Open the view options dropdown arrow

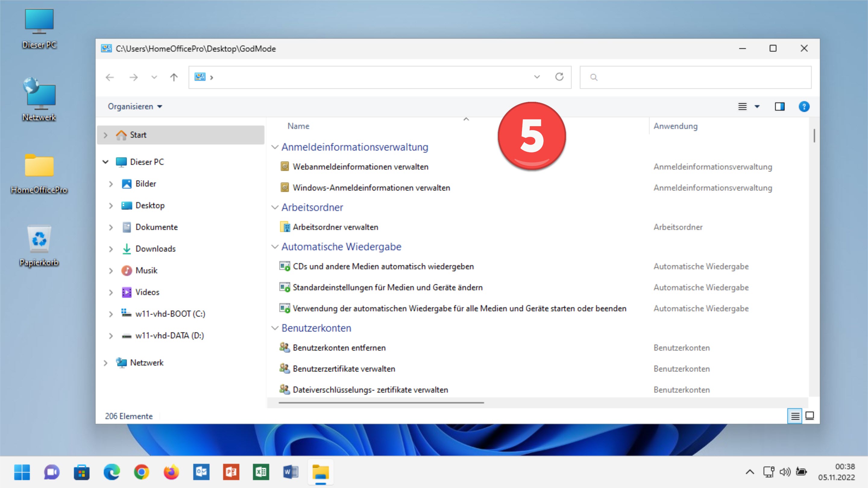pos(757,107)
